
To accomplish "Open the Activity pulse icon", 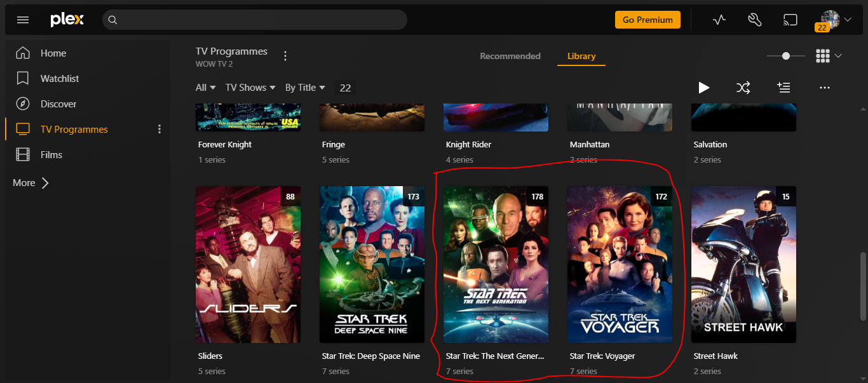I will [x=719, y=20].
